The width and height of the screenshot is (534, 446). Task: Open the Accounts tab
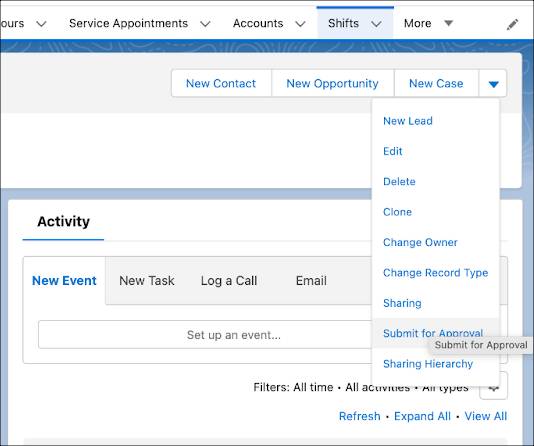point(258,23)
